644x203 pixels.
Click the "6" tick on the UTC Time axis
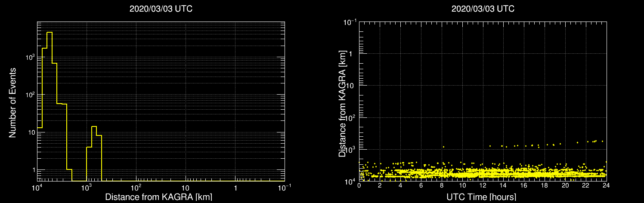tap(421, 185)
